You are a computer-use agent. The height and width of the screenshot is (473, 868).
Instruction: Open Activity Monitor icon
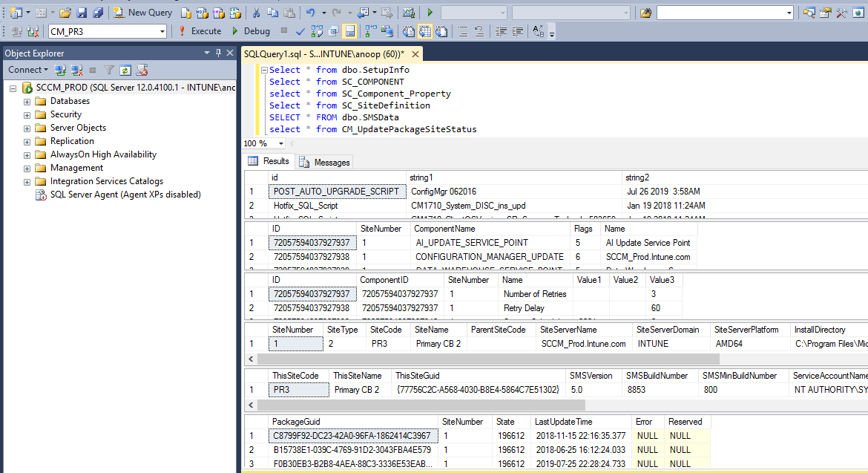pyautogui.click(x=409, y=12)
